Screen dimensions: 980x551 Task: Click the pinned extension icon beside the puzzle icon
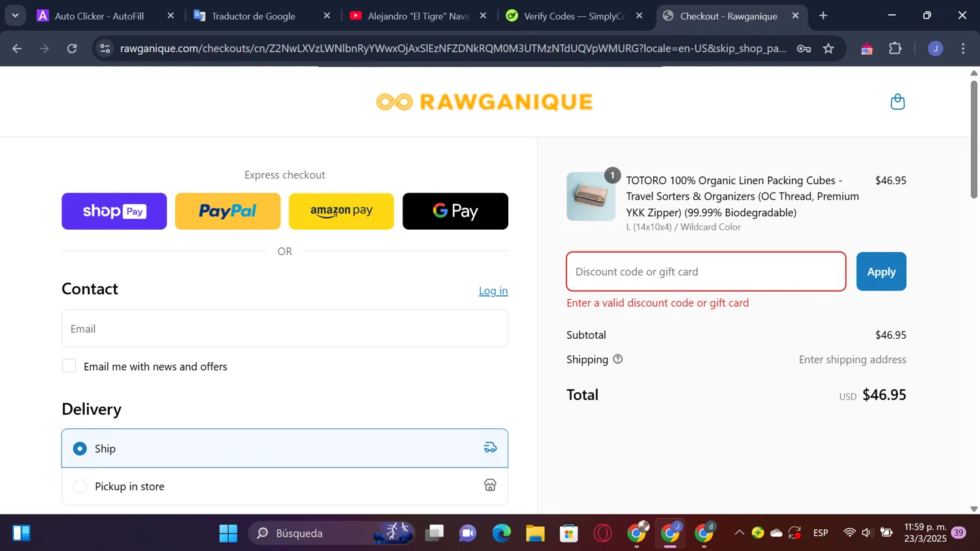pos(867,48)
